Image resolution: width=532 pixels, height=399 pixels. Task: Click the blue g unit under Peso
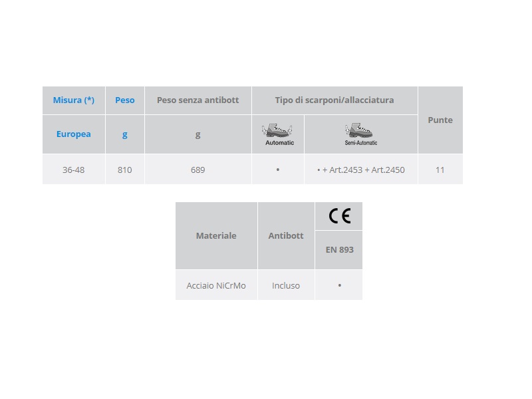tap(125, 134)
